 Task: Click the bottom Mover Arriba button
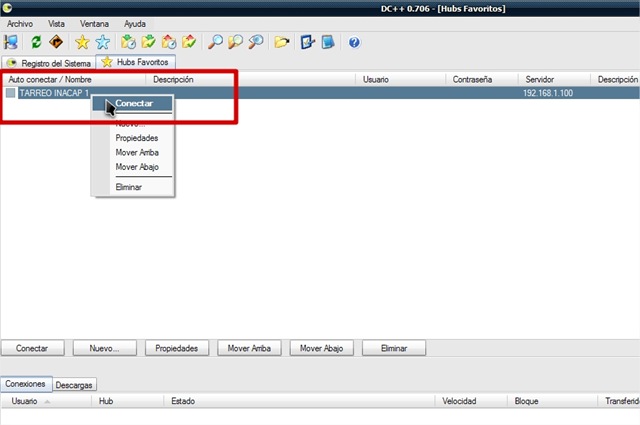point(249,348)
